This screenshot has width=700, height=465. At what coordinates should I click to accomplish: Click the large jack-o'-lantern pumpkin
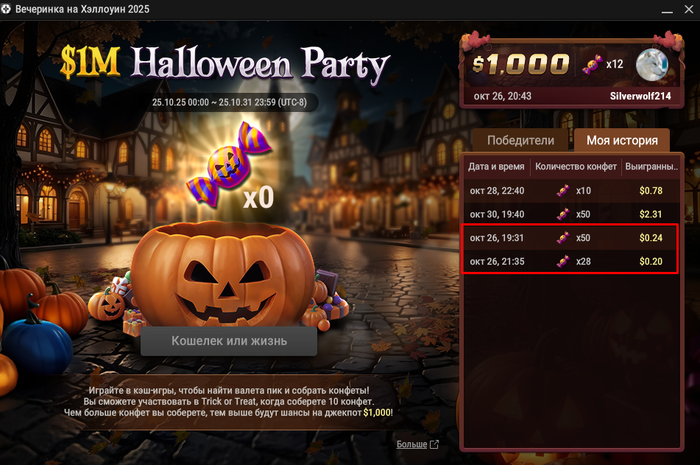point(222,273)
